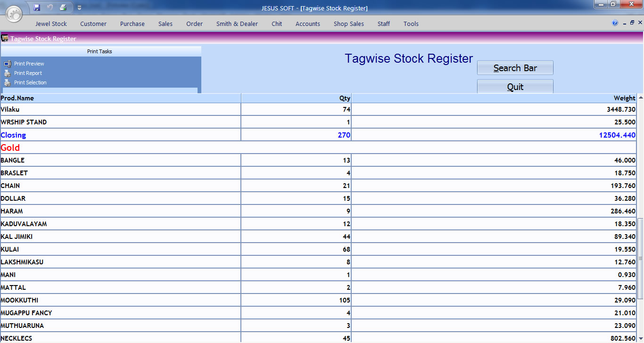This screenshot has height=343, width=644.
Task: Click the Weight column header
Action: pos(494,98)
